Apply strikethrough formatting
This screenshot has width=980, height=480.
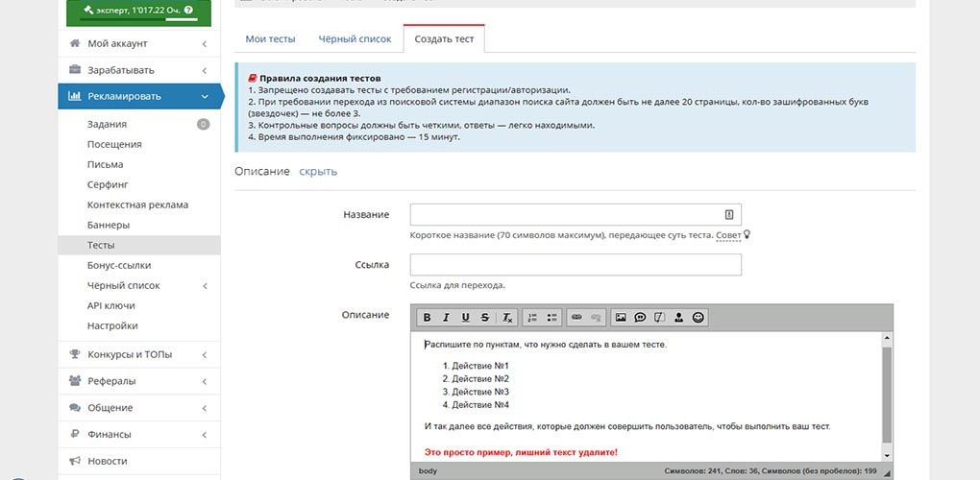pos(484,318)
